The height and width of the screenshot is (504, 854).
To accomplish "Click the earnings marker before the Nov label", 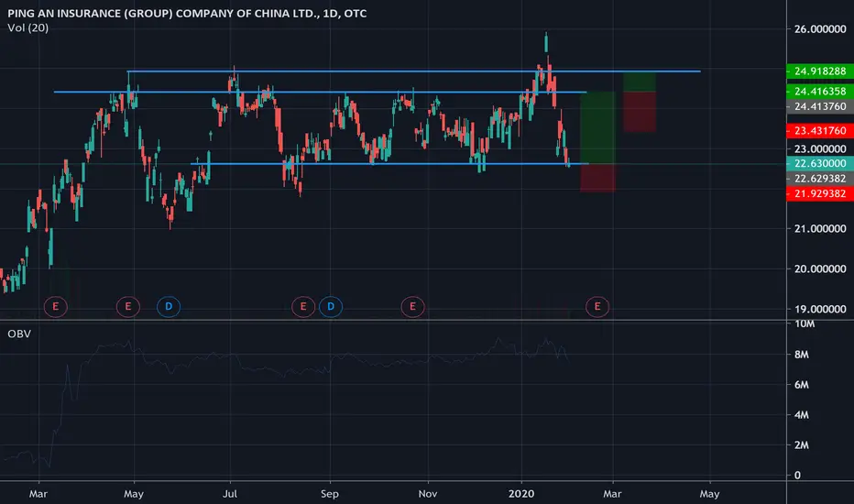I will (413, 307).
